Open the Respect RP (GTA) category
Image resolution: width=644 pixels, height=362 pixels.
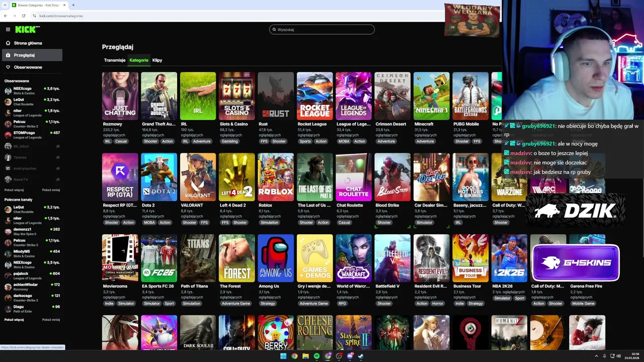coord(120,177)
